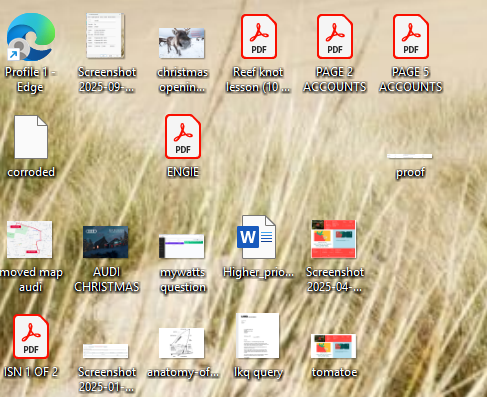
Task: Select the proof file thumbnail
Action: tap(410, 156)
